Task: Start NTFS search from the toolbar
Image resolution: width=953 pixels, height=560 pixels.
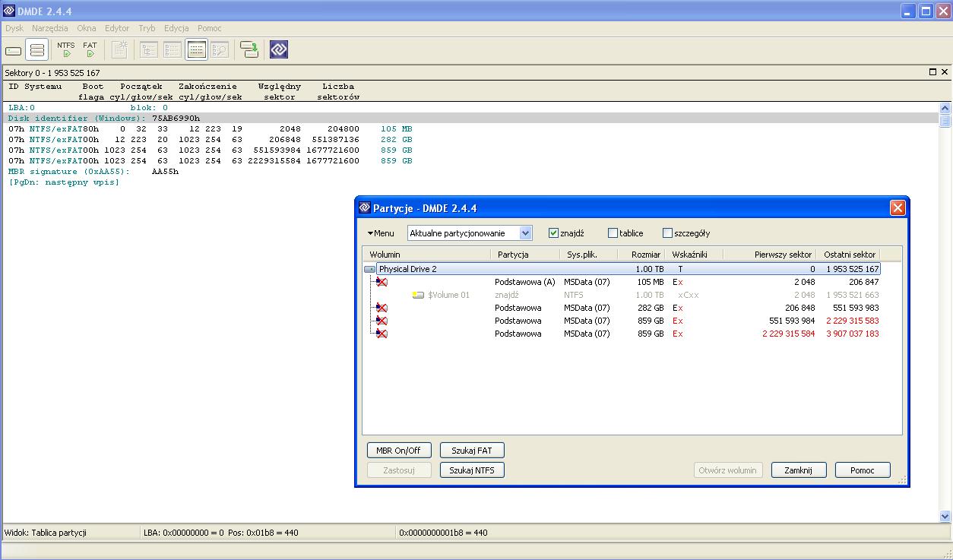Action: (x=66, y=50)
